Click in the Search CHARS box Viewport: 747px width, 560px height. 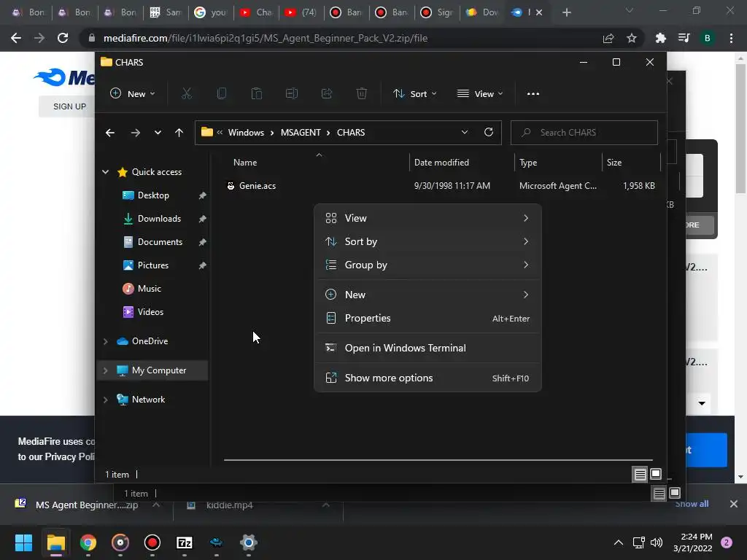click(x=584, y=133)
